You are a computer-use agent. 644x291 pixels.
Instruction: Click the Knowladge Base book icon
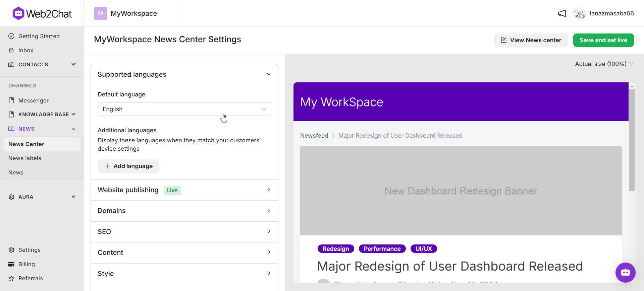[11, 115]
